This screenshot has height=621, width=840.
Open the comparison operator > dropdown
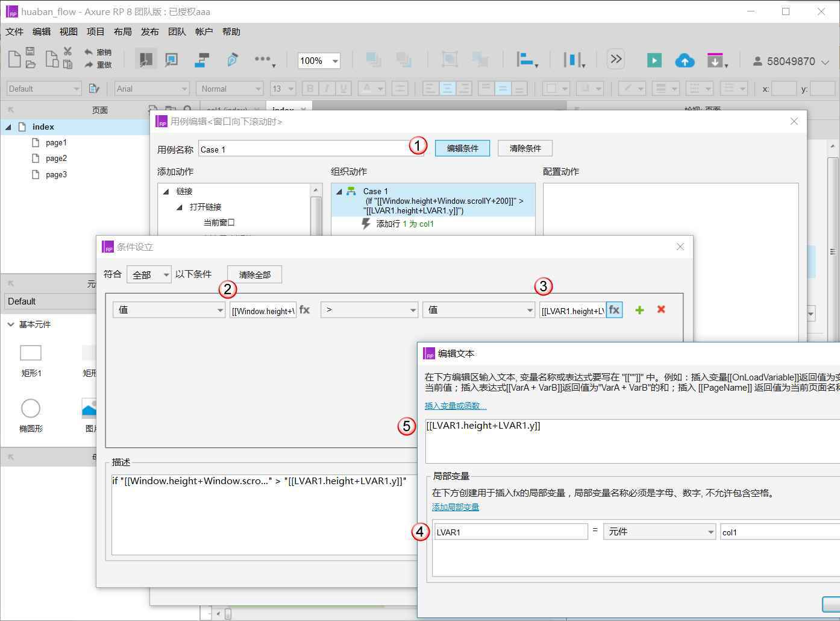point(369,310)
